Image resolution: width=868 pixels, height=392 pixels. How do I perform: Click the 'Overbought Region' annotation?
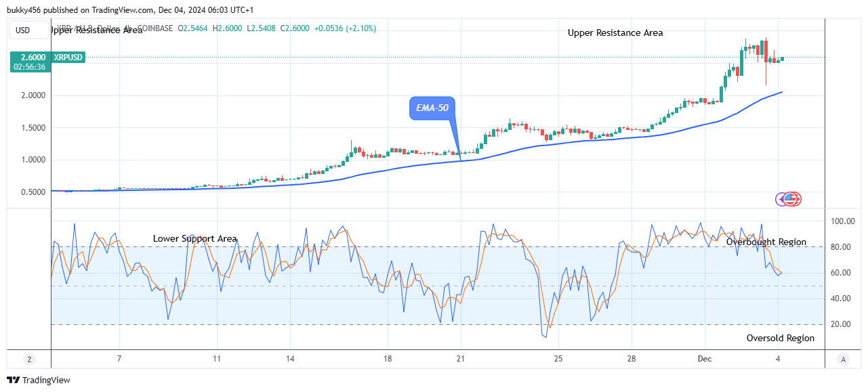pyautogui.click(x=766, y=242)
